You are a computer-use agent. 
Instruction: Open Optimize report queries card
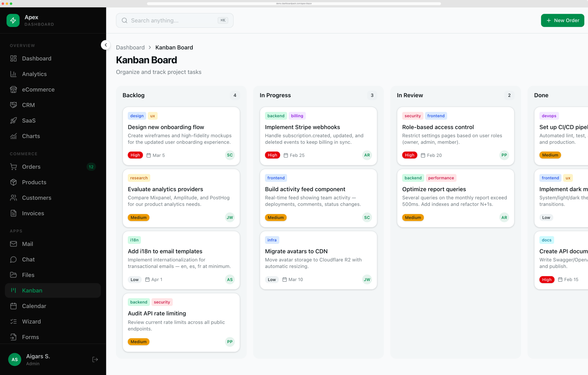pyautogui.click(x=455, y=198)
